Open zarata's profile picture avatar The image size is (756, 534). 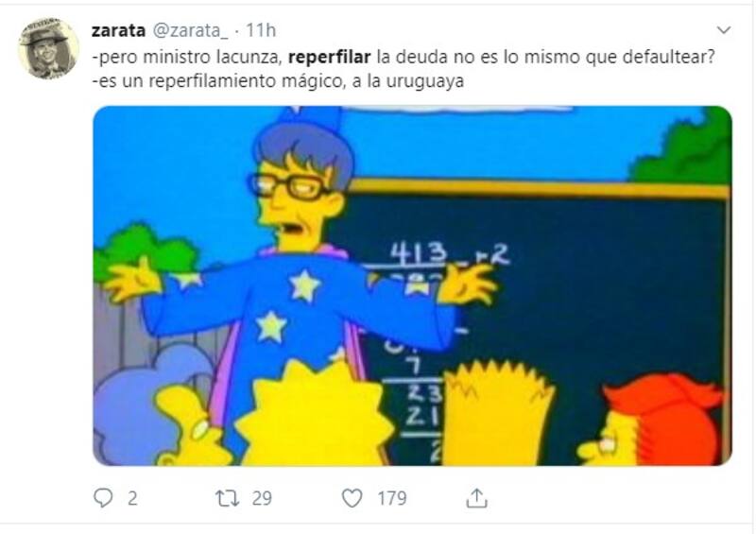point(49,48)
